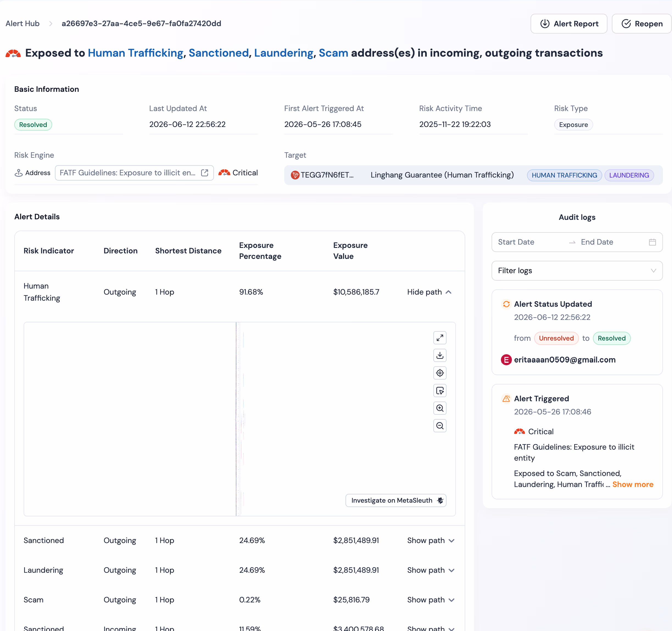Click the HUMAN TRAFFICKING tag on target
The height and width of the screenshot is (631, 672).
pos(564,175)
